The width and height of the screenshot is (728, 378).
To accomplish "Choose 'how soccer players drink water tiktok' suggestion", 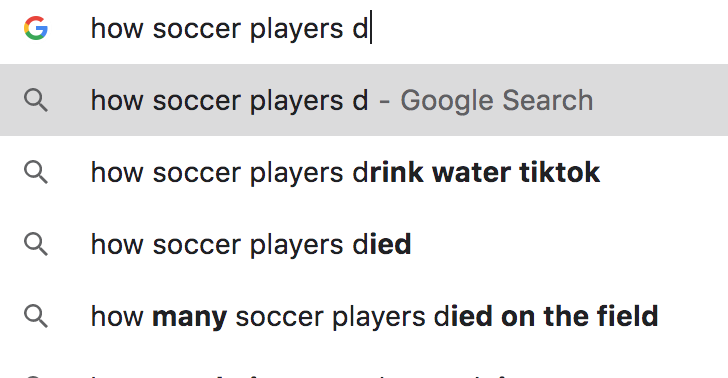I will pos(364,172).
